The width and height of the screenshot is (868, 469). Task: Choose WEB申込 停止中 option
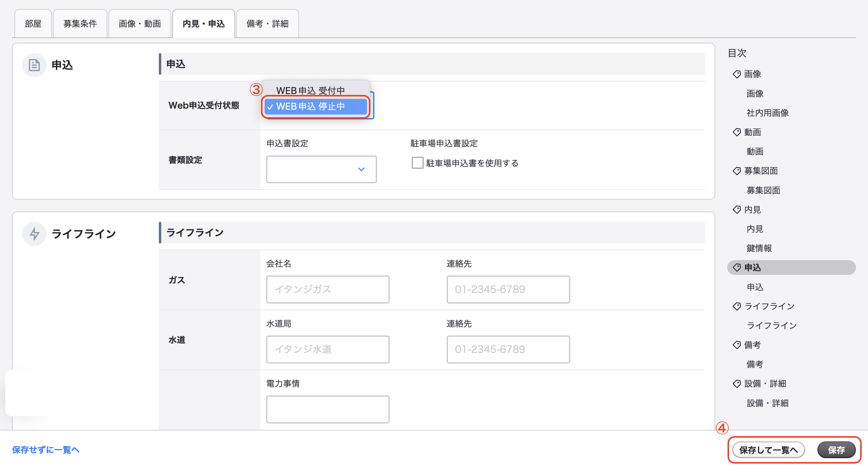coord(316,106)
